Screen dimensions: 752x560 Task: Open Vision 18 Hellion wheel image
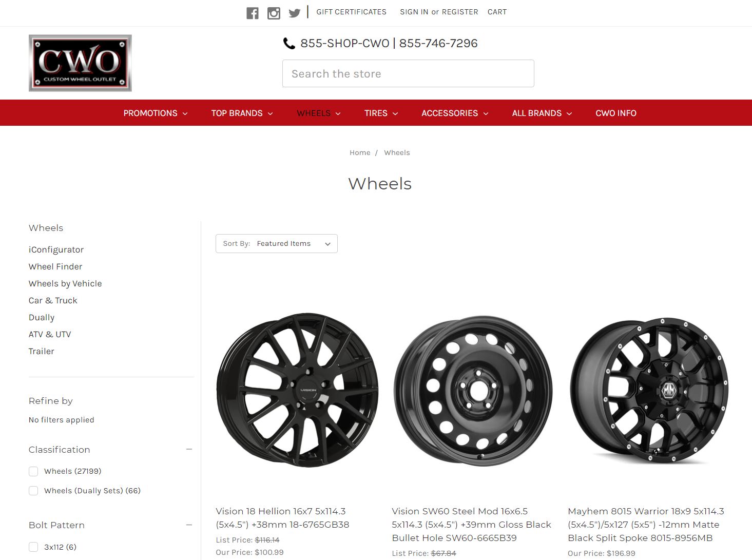pyautogui.click(x=298, y=390)
